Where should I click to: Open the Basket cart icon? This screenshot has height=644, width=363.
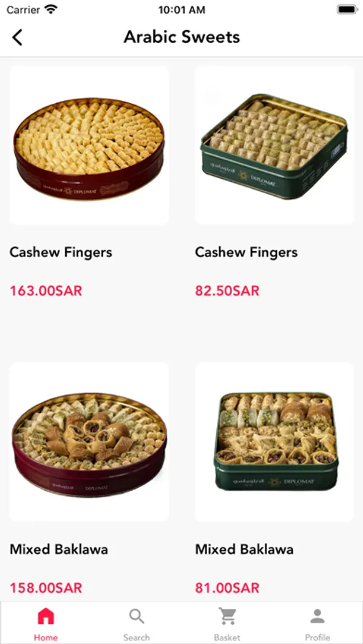[x=227, y=616]
